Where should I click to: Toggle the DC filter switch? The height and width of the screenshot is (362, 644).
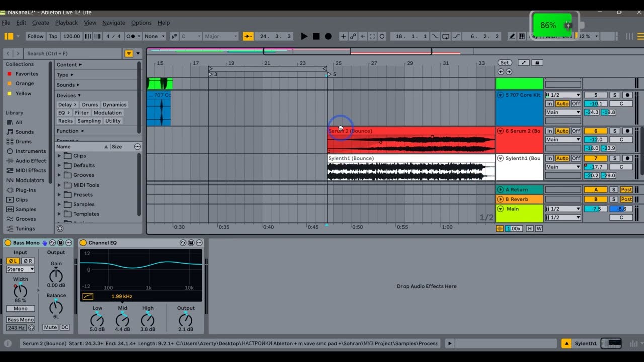[65, 327]
